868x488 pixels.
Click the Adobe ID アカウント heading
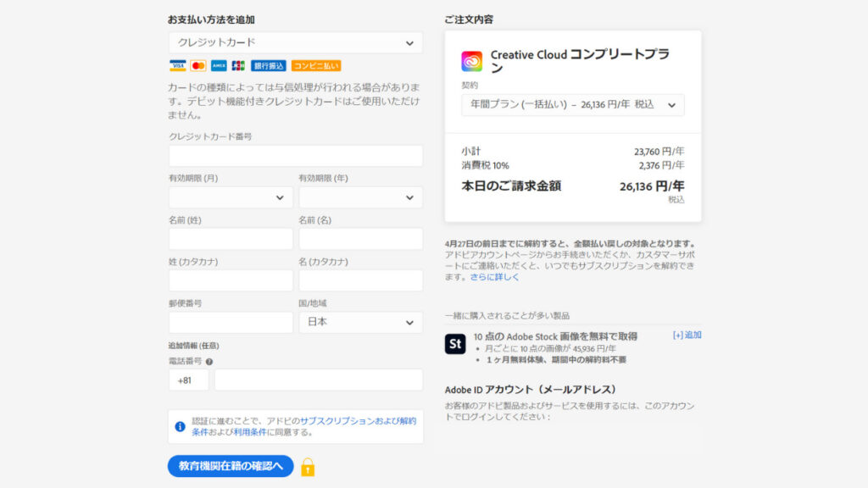pyautogui.click(x=531, y=390)
